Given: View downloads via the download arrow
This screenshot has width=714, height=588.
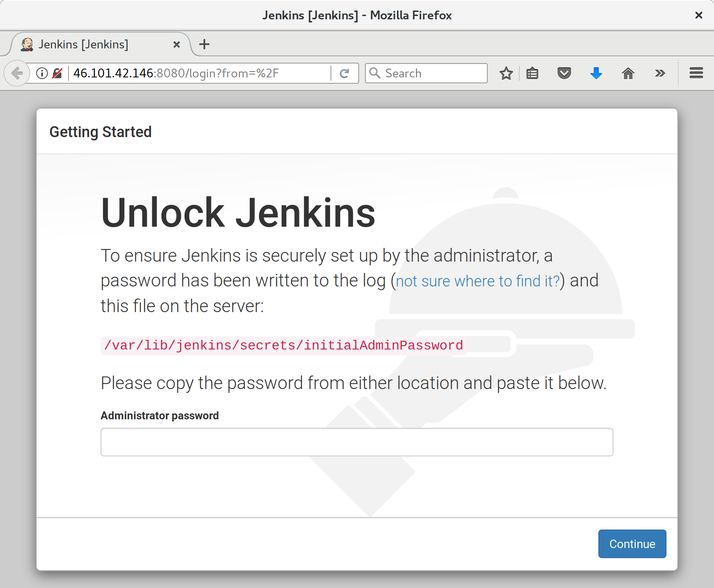Looking at the screenshot, I should (596, 73).
